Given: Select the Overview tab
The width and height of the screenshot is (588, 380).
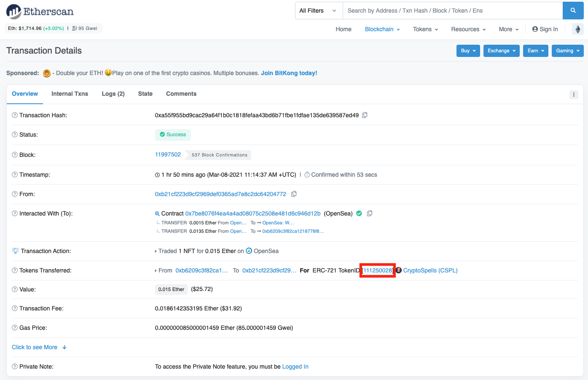Looking at the screenshot, I should (25, 94).
